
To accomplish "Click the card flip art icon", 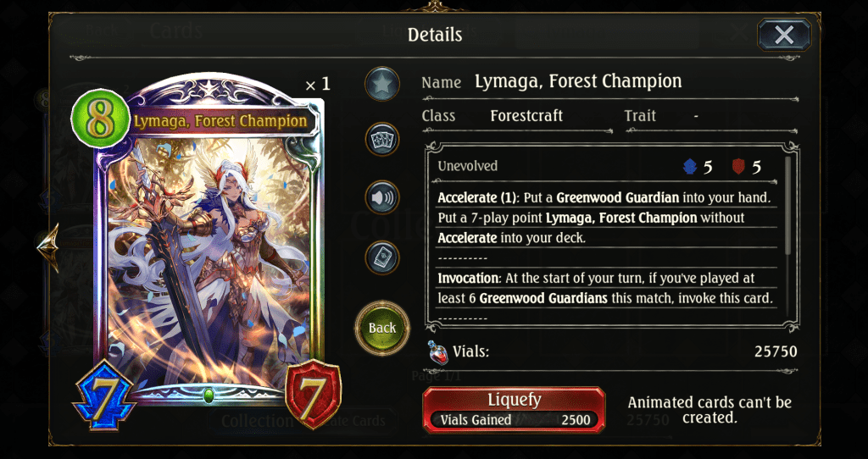I will (x=382, y=257).
